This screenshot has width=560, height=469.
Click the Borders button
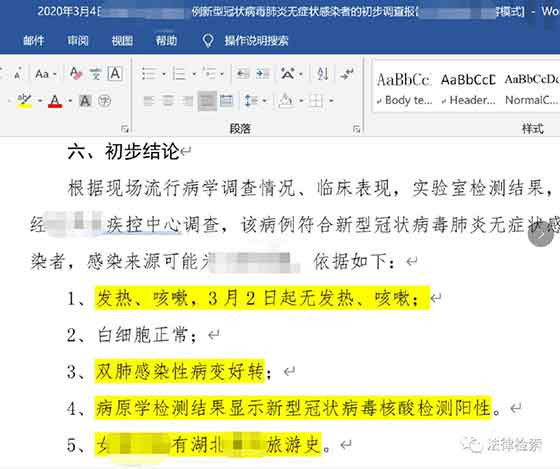pos(316,101)
